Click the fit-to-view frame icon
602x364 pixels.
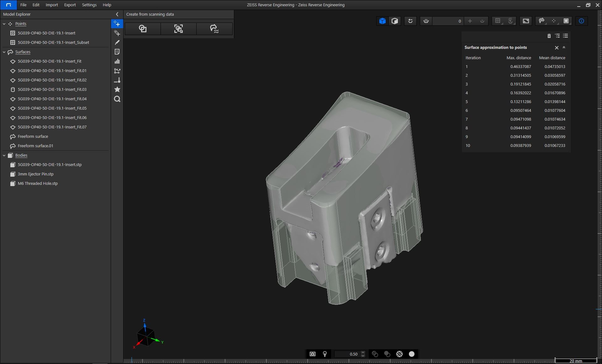tap(526, 21)
